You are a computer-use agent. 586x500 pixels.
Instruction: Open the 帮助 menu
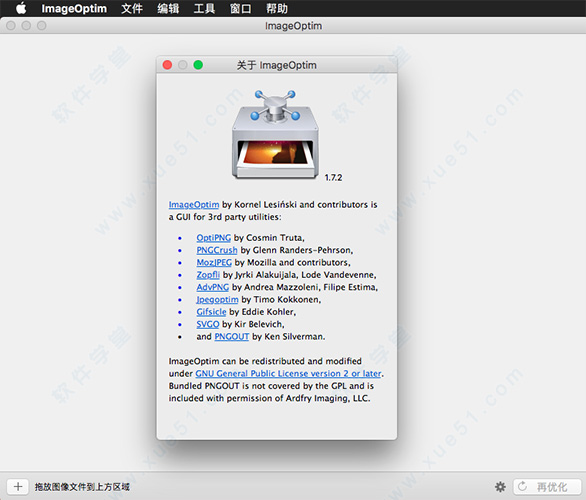tap(277, 8)
